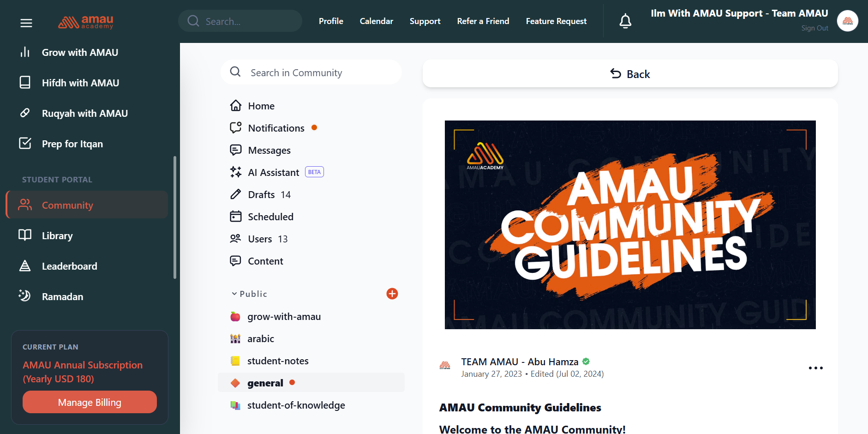Click the AMAU Community Guidelines banner image
868x434 pixels.
(x=630, y=225)
